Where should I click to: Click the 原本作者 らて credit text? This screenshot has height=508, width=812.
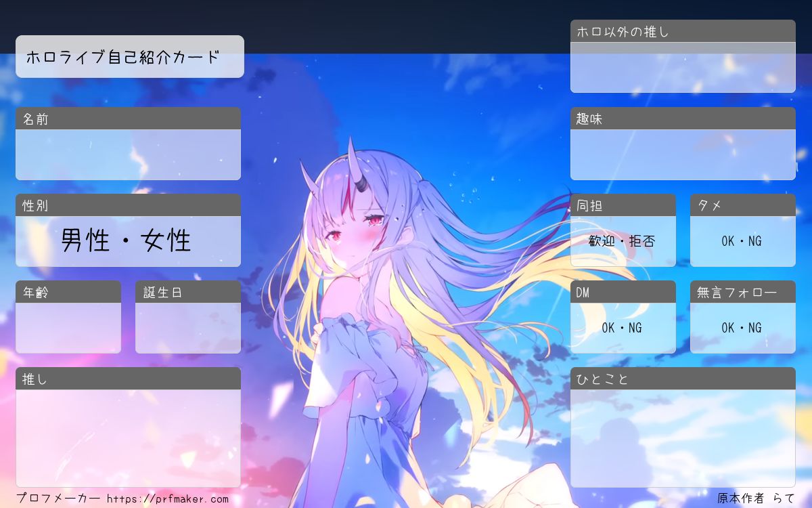(757, 499)
